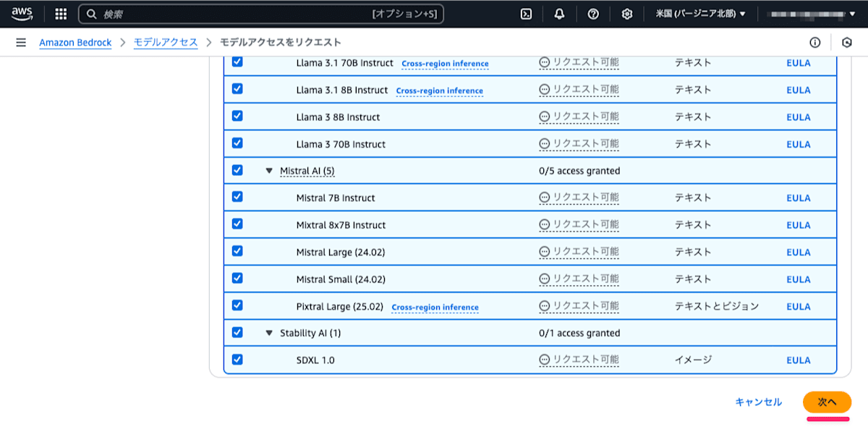Toggle the Mistral AI group checkbox
The height and width of the screenshot is (427, 868).
[x=237, y=170]
